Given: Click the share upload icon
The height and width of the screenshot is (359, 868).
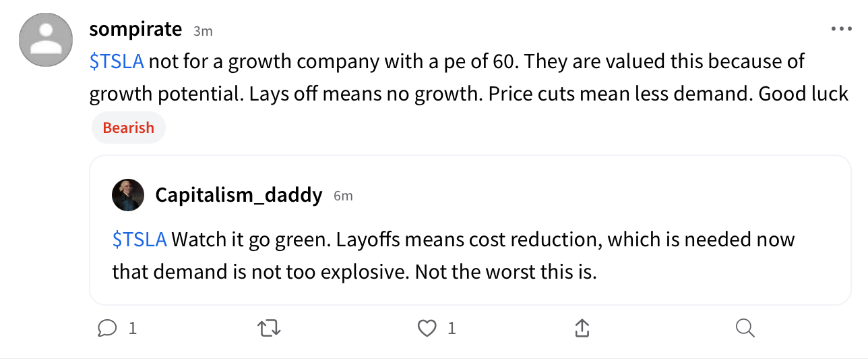Looking at the screenshot, I should click(582, 328).
